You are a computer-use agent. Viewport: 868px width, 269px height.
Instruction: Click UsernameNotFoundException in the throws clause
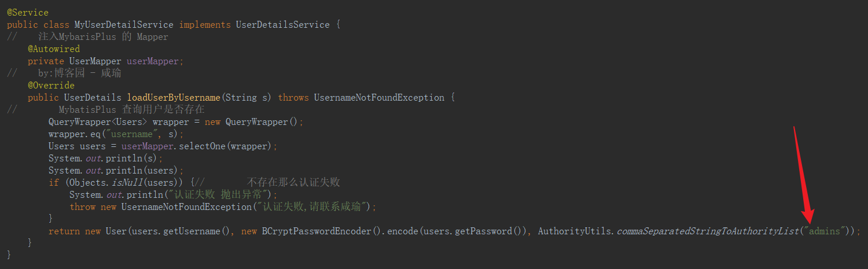[x=379, y=97]
